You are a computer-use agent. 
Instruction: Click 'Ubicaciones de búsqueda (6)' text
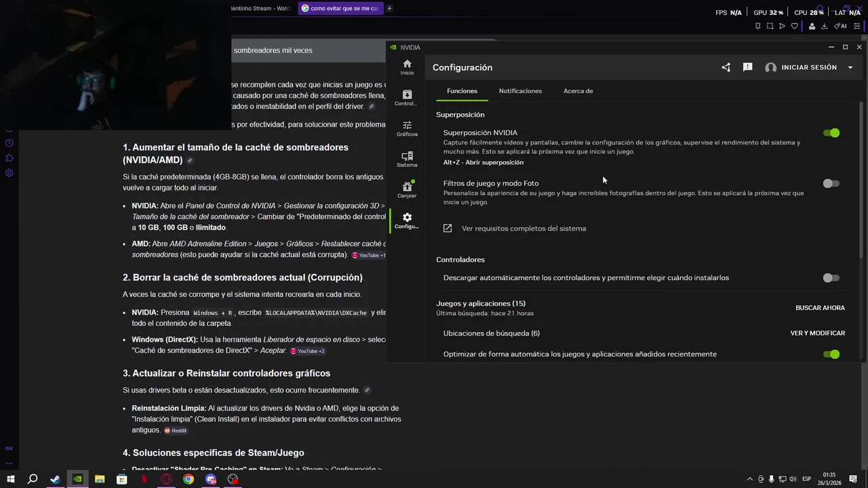[x=492, y=333]
